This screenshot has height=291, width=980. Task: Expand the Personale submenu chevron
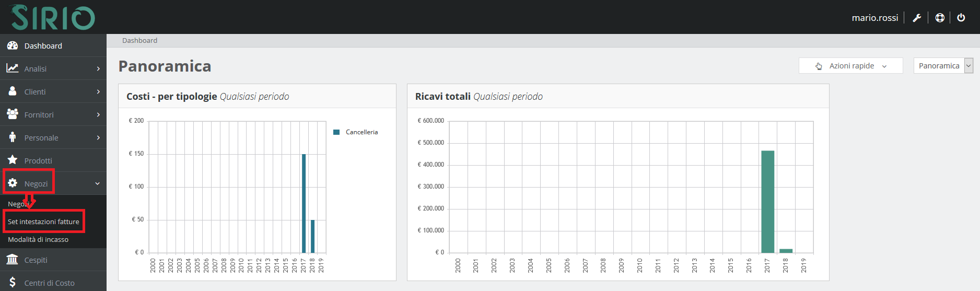pos(98,138)
